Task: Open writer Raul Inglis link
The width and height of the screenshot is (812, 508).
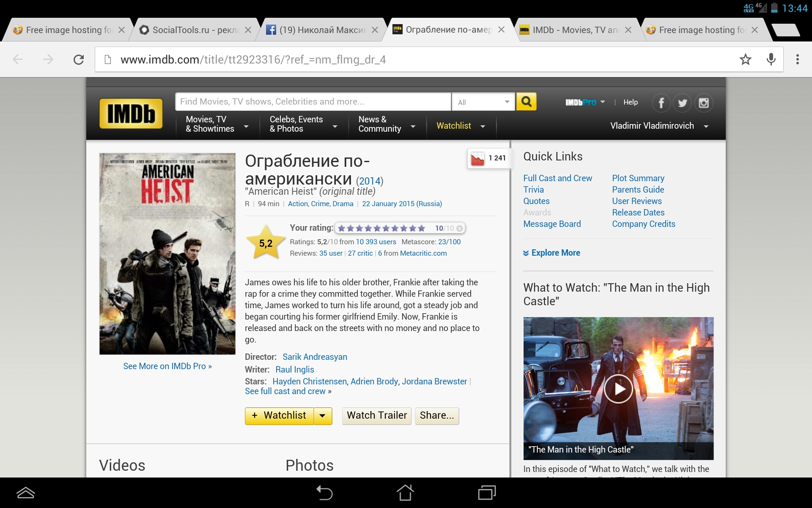Action: 295,370
